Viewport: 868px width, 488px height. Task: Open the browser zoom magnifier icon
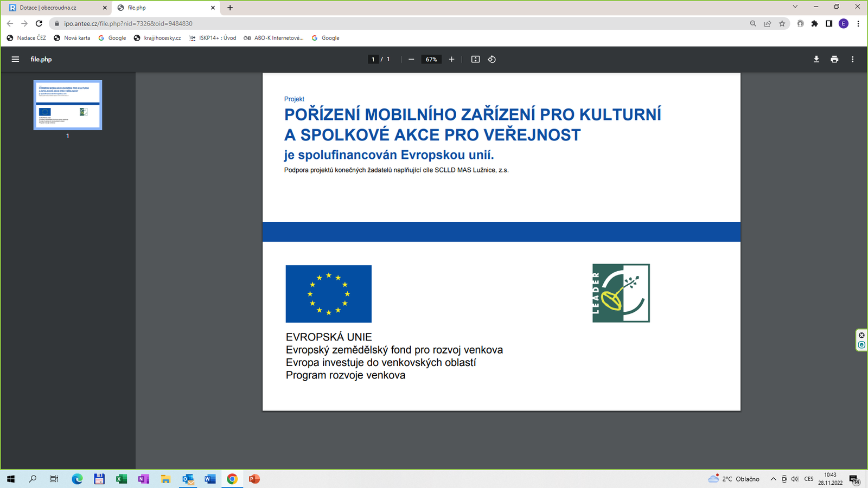(753, 23)
